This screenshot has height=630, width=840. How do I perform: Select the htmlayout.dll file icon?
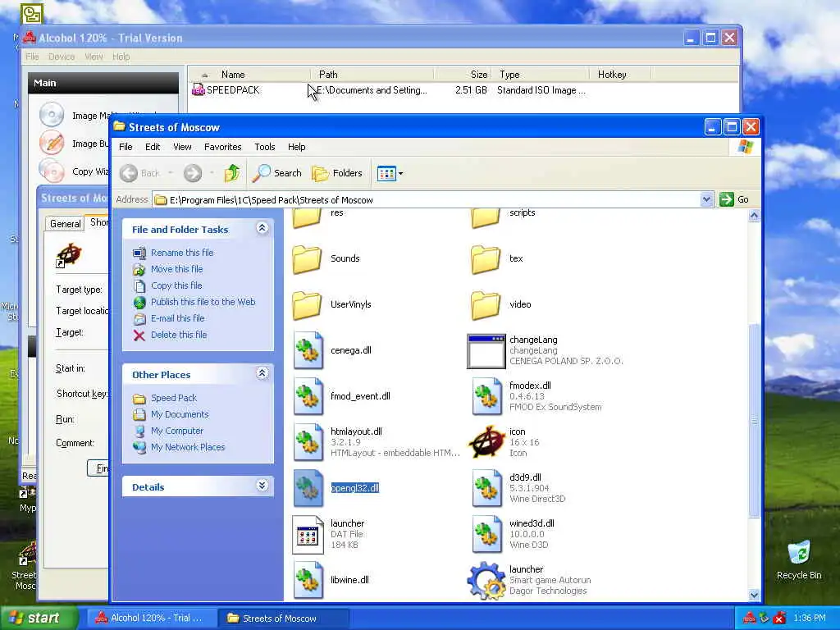pos(308,442)
